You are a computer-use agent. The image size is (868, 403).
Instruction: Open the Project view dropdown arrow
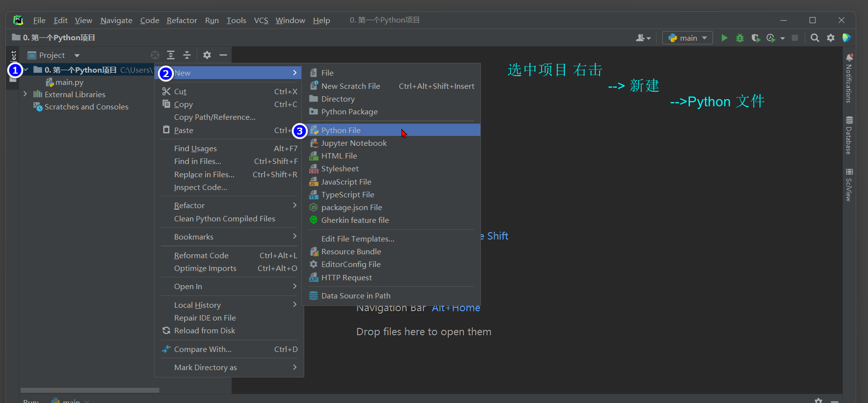77,55
